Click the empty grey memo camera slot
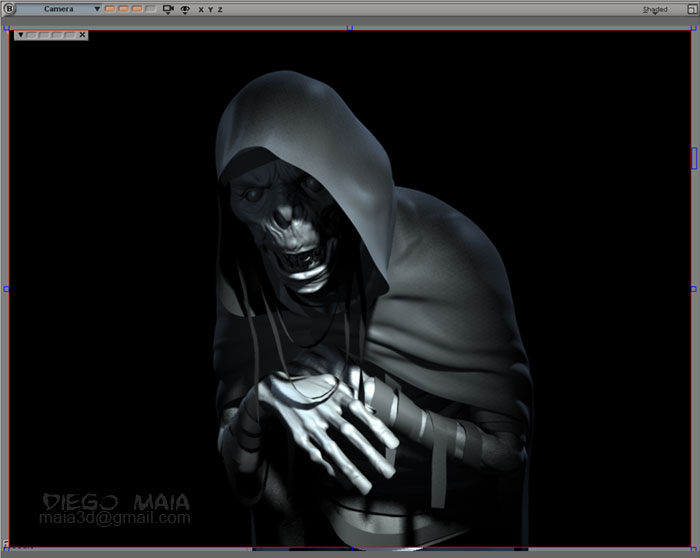Screen dimensions: 700x558 point(151,9)
